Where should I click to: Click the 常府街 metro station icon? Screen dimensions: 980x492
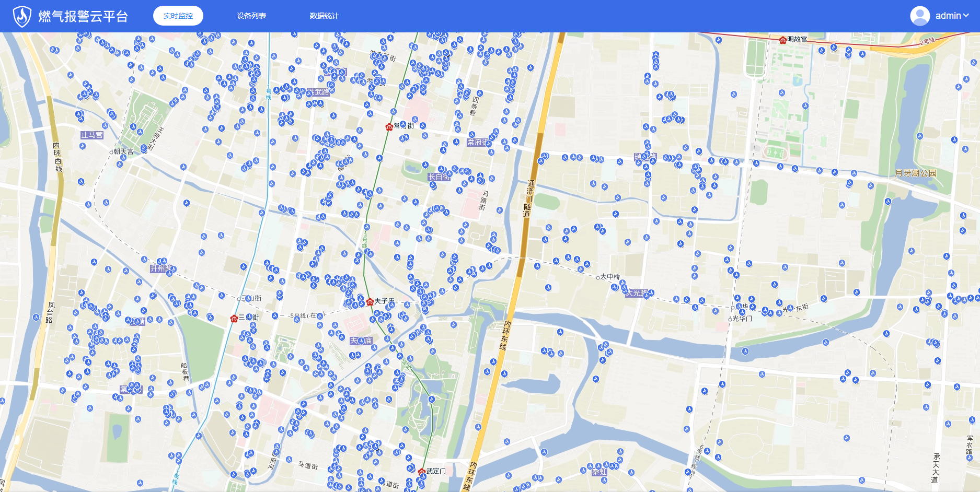point(389,127)
